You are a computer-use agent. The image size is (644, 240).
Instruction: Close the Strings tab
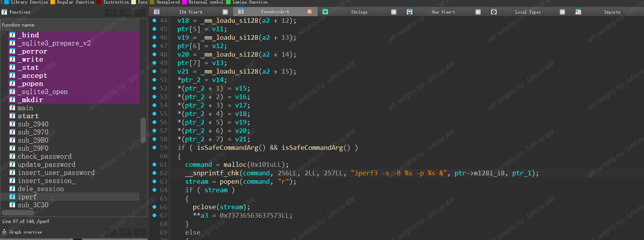click(394, 12)
